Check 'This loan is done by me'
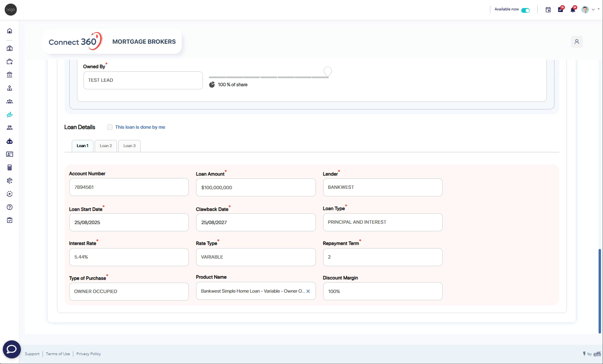Screen dimensions: 603x364 coord(110,127)
